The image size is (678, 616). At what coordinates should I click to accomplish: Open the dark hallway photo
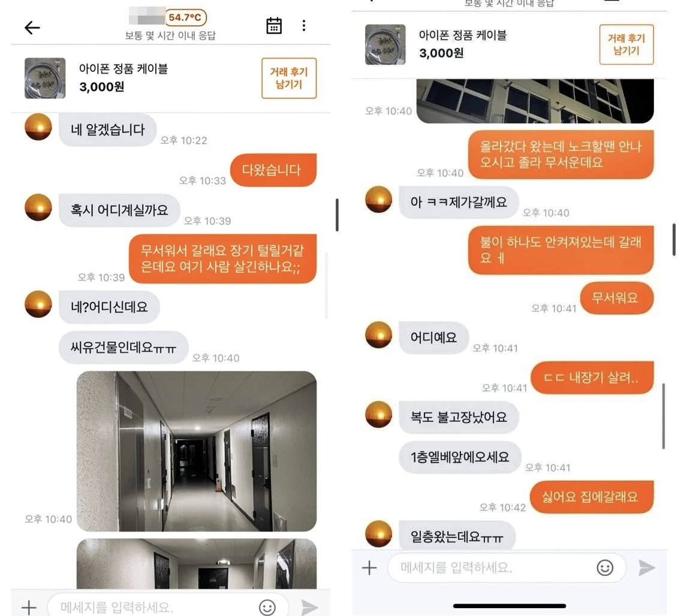point(196,451)
